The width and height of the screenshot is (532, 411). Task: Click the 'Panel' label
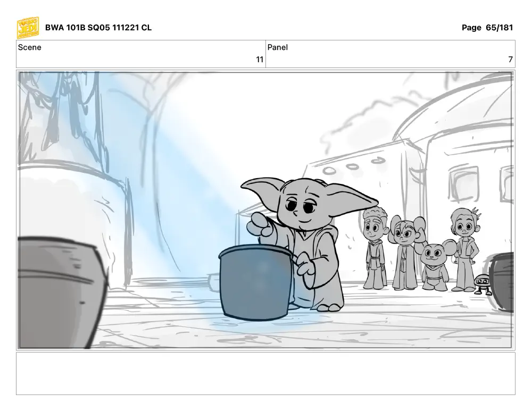[278, 47]
